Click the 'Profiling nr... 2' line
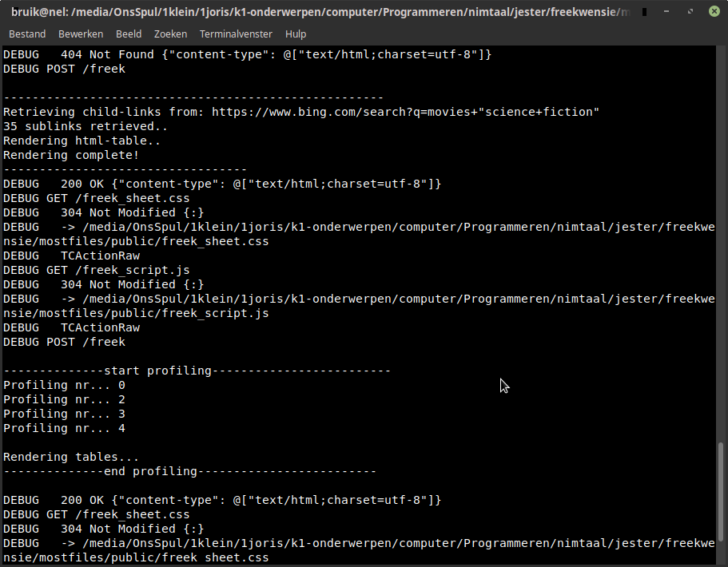The height and width of the screenshot is (567, 728). point(64,400)
